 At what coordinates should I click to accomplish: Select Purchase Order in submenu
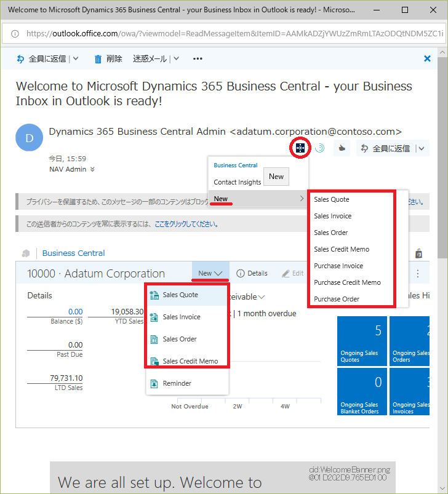[x=337, y=299]
